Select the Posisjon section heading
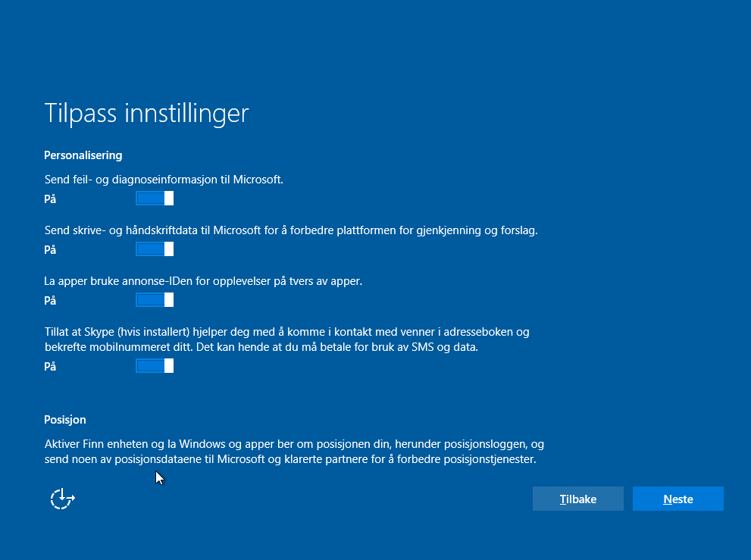Image resolution: width=751 pixels, height=560 pixels. (x=65, y=420)
